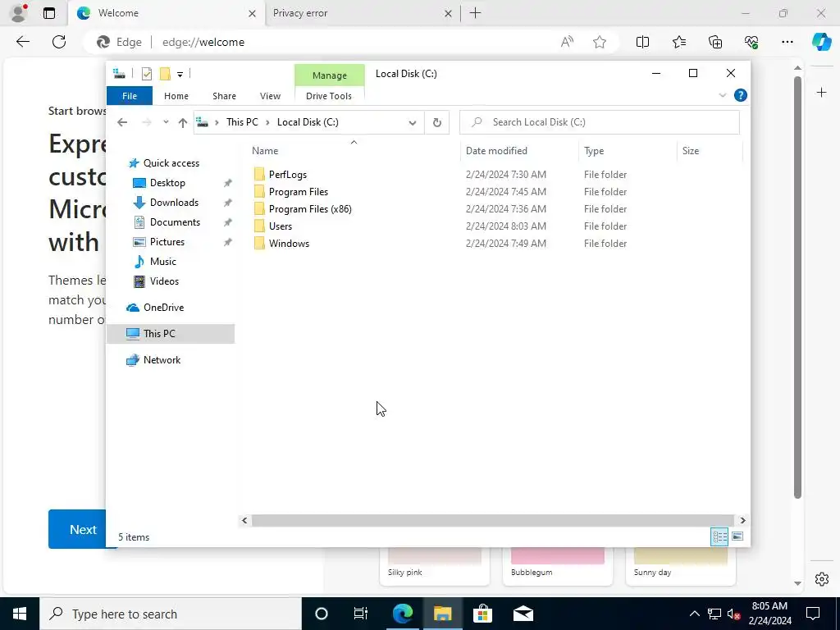This screenshot has width=840, height=630.
Task: Click the Manage contextual tab
Action: click(x=330, y=75)
